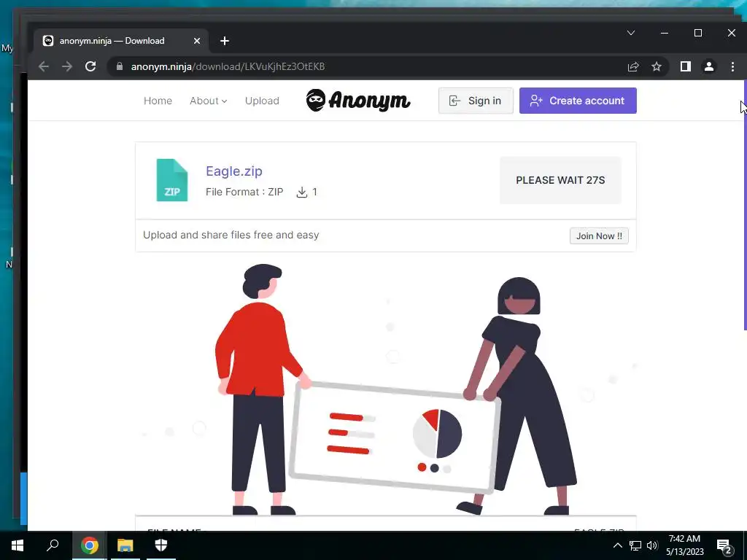Screen dimensions: 747x560
Task: Maximize the Chrome window
Action: pos(698,33)
